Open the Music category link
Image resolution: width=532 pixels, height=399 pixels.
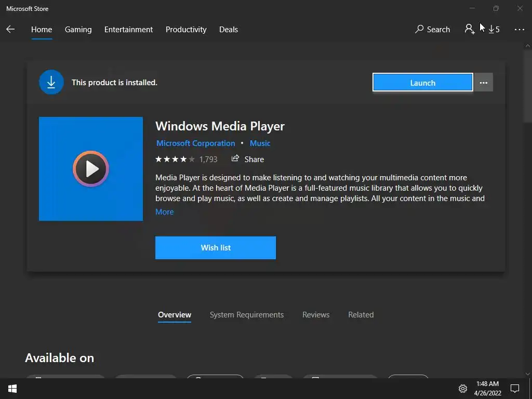[x=260, y=143]
